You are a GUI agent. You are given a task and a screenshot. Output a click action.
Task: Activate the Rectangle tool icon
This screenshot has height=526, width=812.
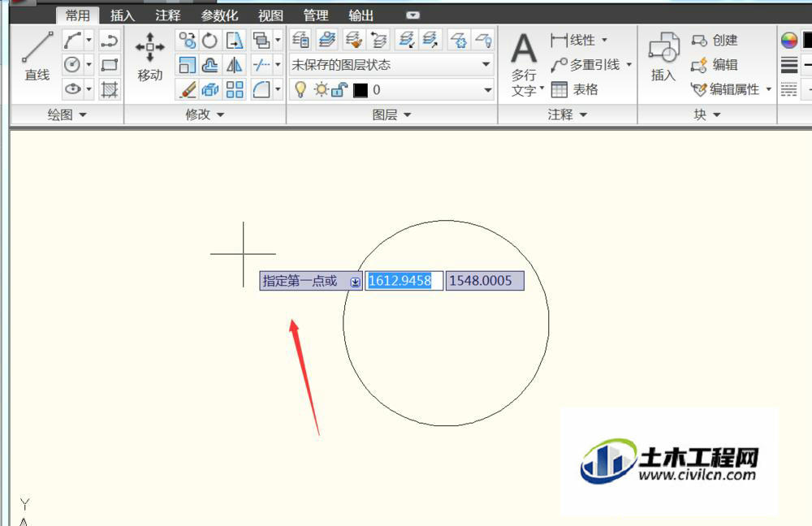pyautogui.click(x=110, y=65)
